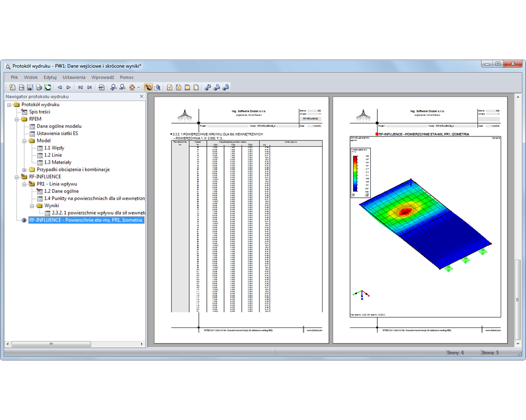This screenshot has width=526, height=420.
Task: Click the orange fit-view arrows icon
Action: (x=132, y=87)
